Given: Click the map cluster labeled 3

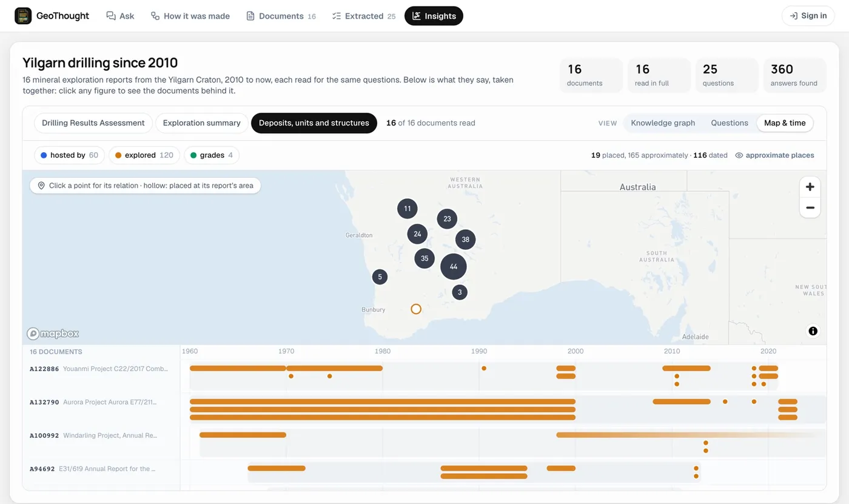Looking at the screenshot, I should click(460, 292).
